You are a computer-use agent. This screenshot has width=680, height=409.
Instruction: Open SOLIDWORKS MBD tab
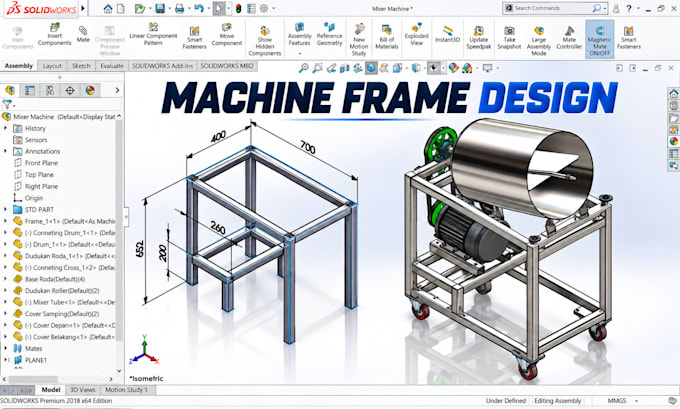point(227,66)
